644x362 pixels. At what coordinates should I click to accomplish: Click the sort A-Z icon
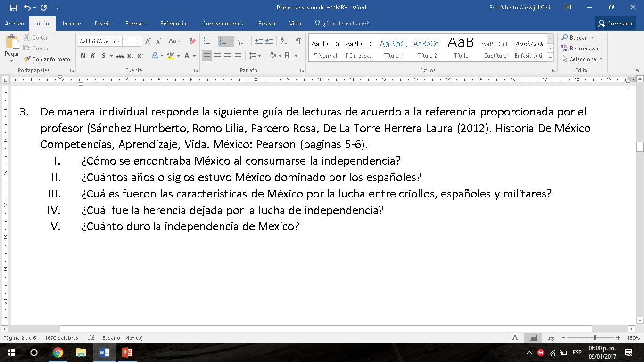coord(284,41)
